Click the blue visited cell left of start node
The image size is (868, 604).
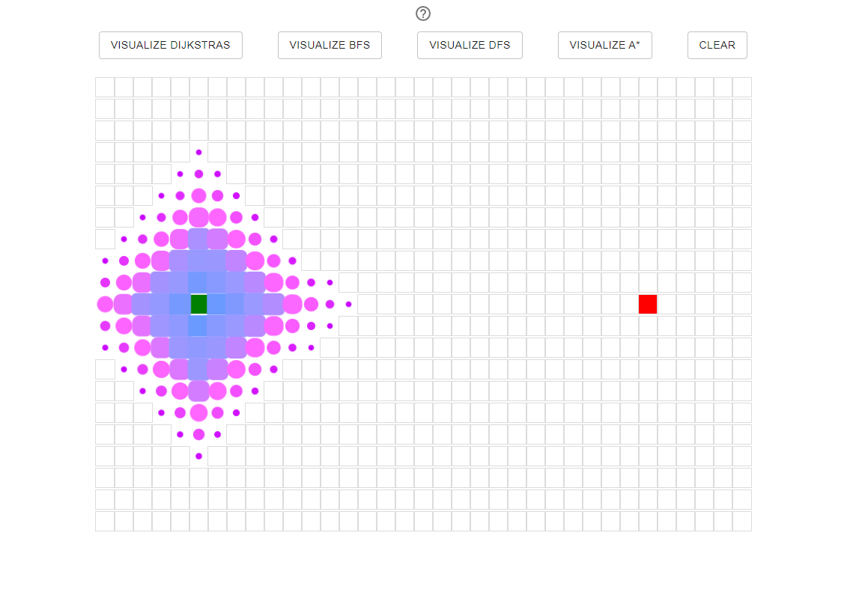pos(180,304)
